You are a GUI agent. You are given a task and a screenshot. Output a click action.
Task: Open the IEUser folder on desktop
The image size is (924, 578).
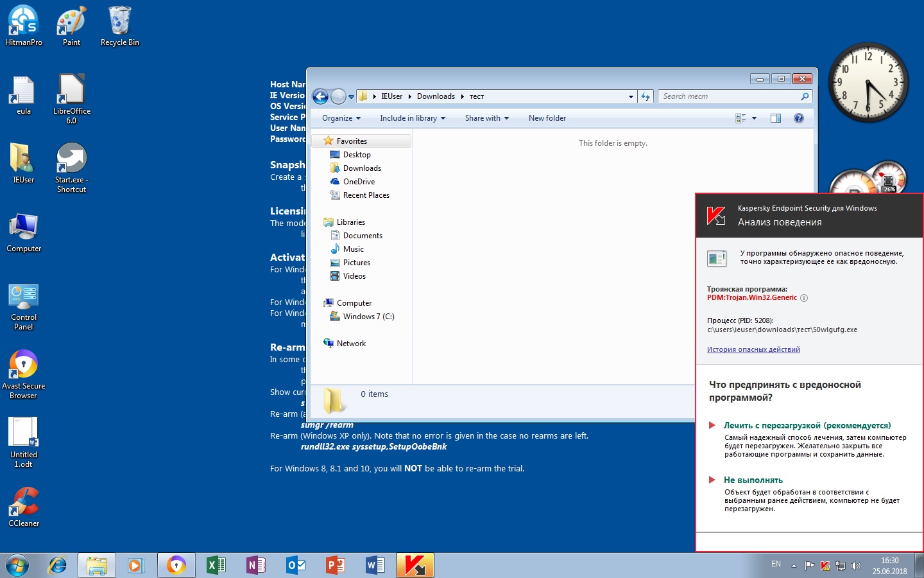(24, 164)
